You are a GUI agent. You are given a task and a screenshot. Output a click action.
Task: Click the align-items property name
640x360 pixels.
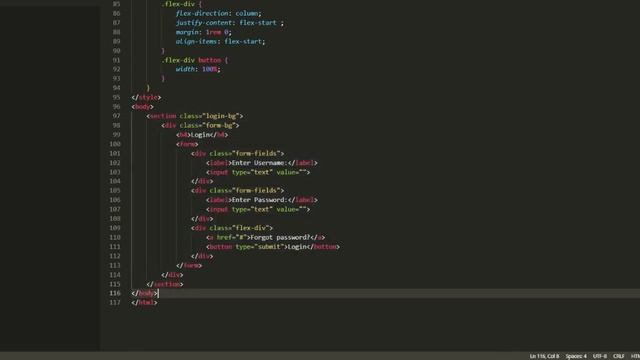[196, 42]
